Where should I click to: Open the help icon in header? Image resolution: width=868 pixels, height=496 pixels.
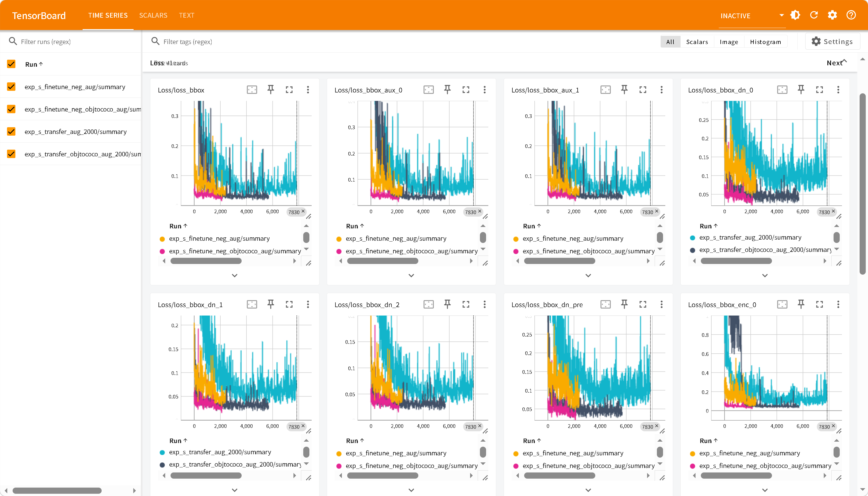(x=851, y=15)
